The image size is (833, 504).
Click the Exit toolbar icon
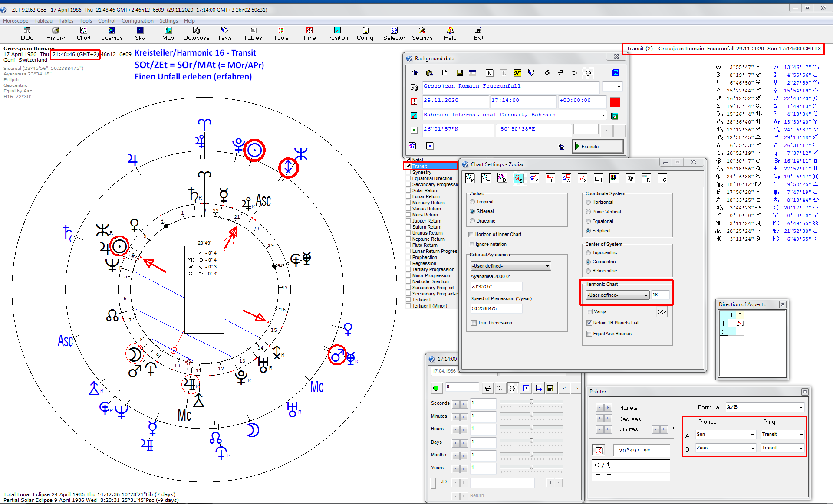click(x=478, y=34)
